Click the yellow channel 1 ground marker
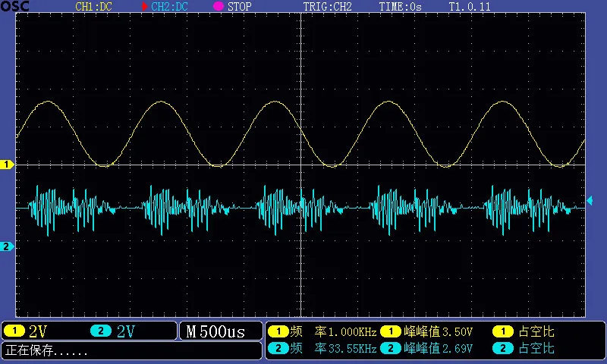 click(x=7, y=165)
